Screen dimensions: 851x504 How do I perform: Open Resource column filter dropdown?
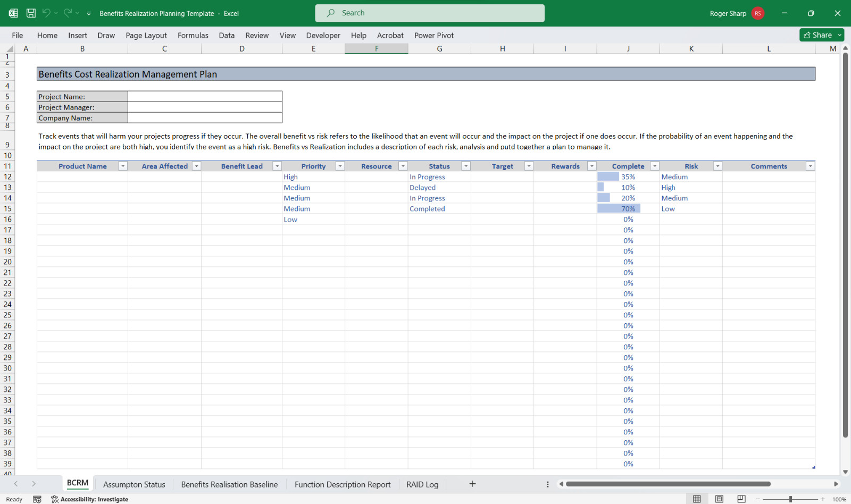tap(403, 166)
